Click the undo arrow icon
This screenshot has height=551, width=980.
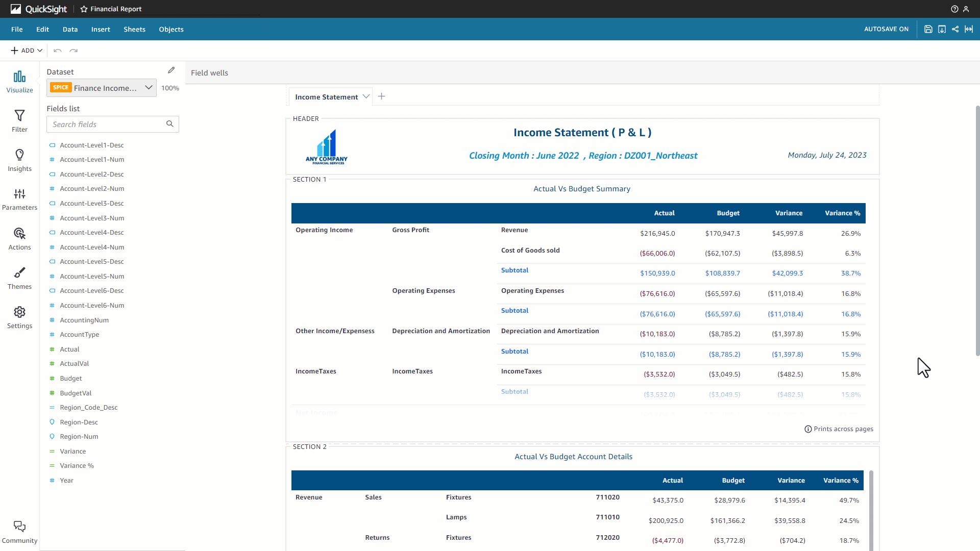(58, 51)
